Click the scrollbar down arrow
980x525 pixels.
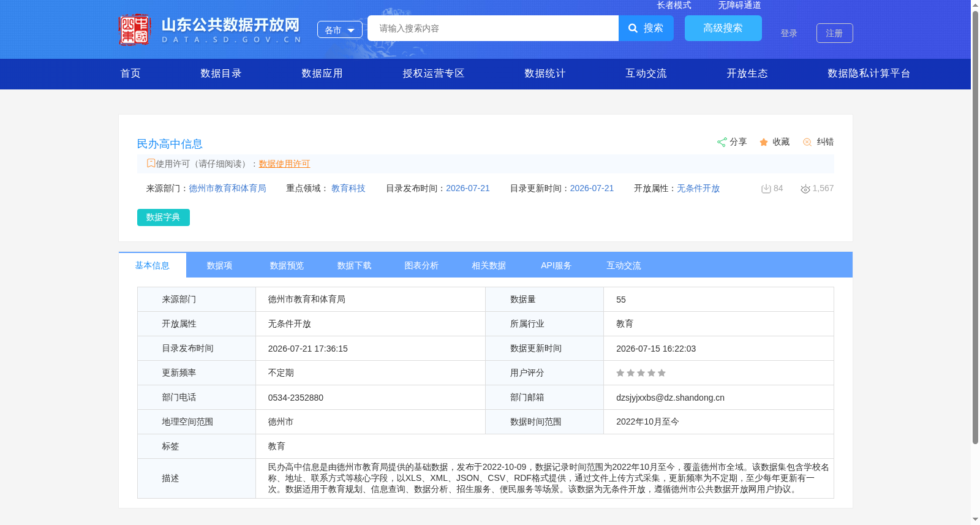click(x=975, y=519)
